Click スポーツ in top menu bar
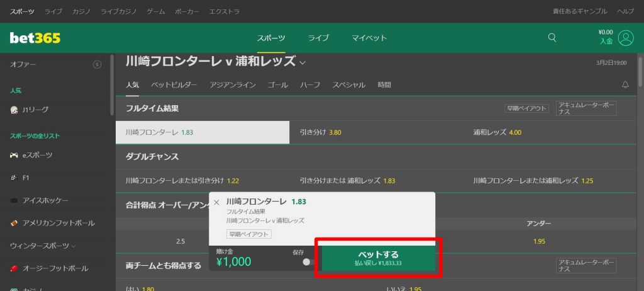Screen dimensions: 644x291 pyautogui.click(x=22, y=11)
